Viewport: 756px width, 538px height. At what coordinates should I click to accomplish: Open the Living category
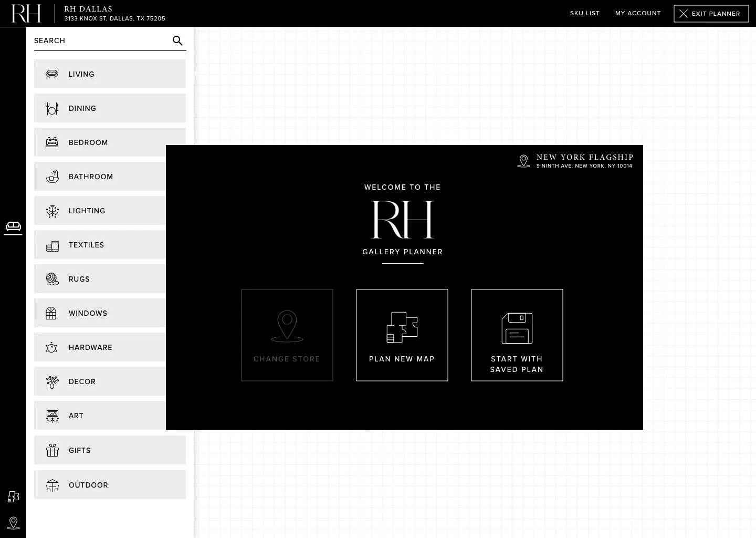[110, 74]
